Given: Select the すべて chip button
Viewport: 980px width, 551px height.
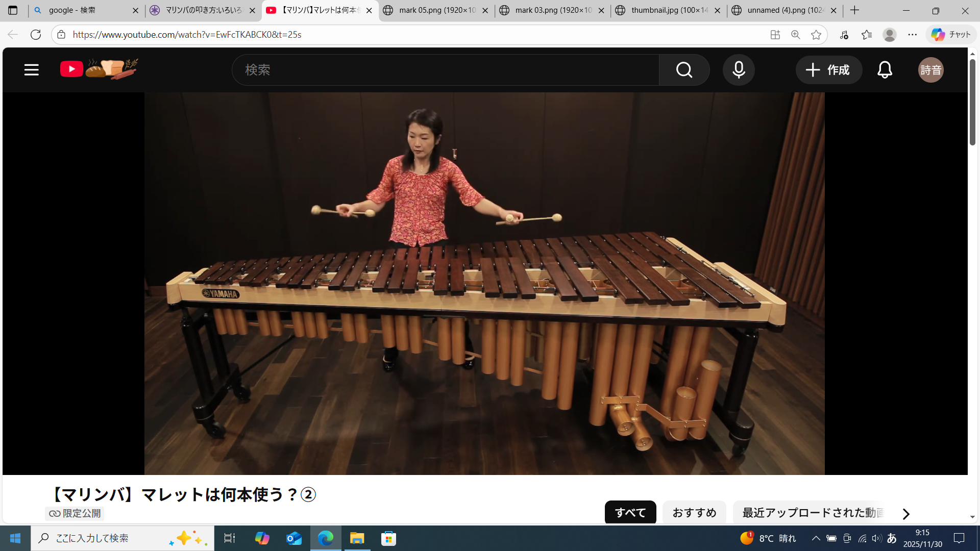Looking at the screenshot, I should click(630, 513).
